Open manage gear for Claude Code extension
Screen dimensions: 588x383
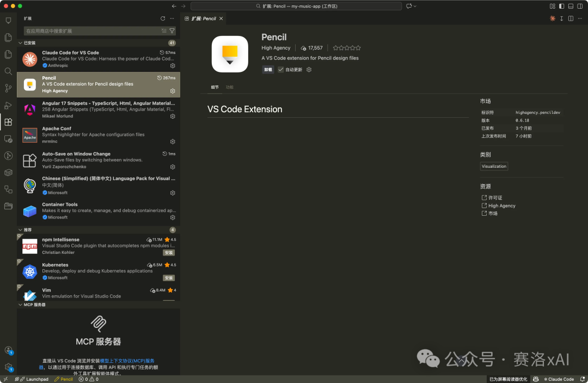(x=173, y=65)
